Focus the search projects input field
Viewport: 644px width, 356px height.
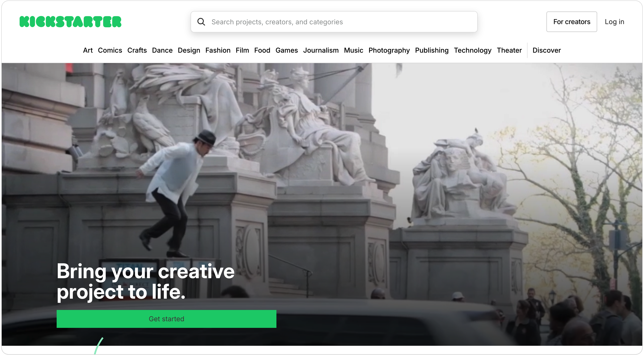[334, 22]
